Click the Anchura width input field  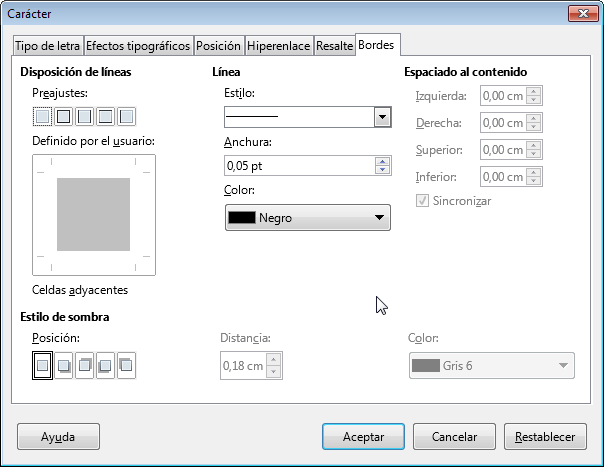click(x=299, y=167)
